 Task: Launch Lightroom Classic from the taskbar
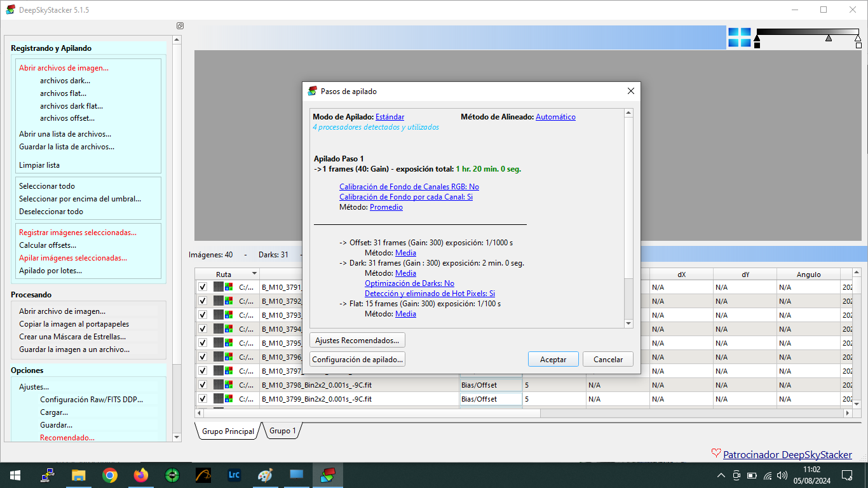pyautogui.click(x=234, y=475)
